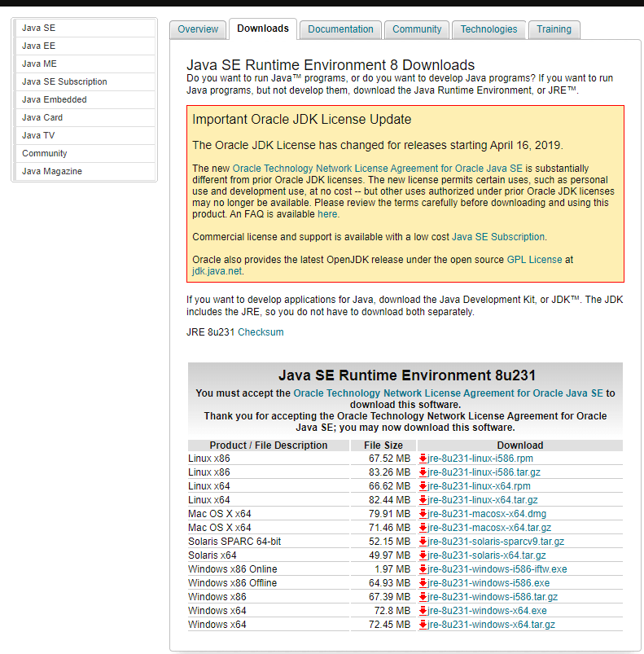Click download arrow icon for windows-i586-iftw.exe
The image size is (644, 654).
[x=423, y=569]
